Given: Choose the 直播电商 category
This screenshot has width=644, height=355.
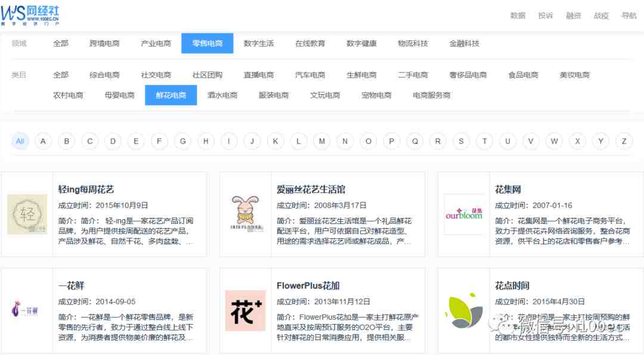Looking at the screenshot, I should pyautogui.click(x=259, y=74).
